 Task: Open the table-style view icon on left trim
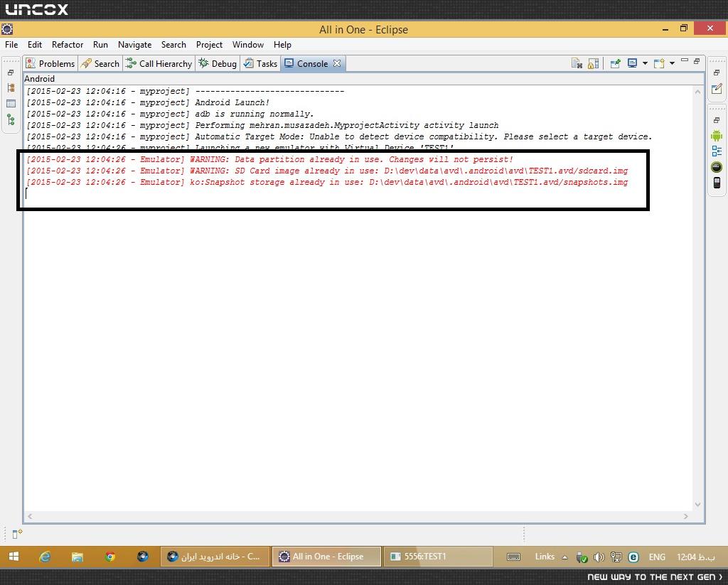point(11,104)
